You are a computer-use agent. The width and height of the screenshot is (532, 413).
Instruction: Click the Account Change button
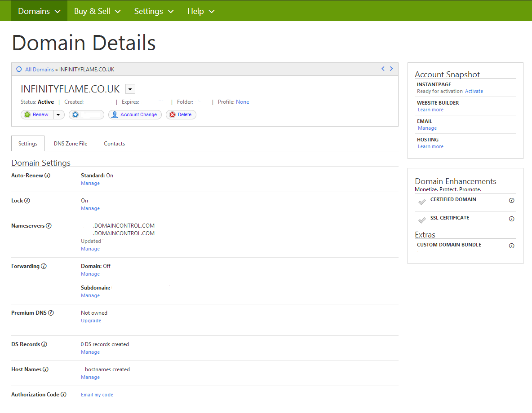(x=134, y=115)
